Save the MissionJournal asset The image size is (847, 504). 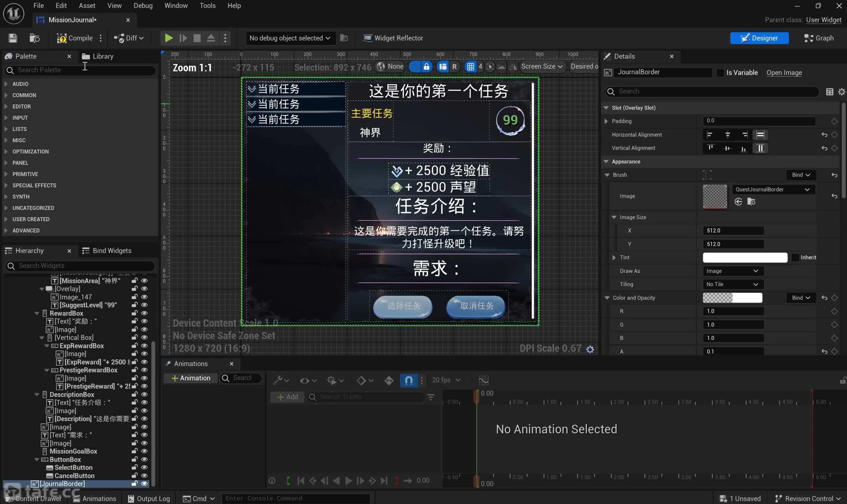click(x=13, y=38)
